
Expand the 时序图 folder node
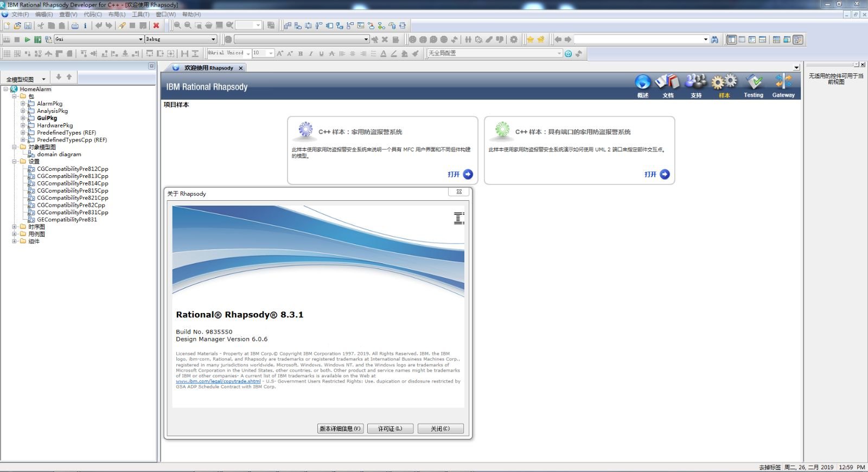14,227
